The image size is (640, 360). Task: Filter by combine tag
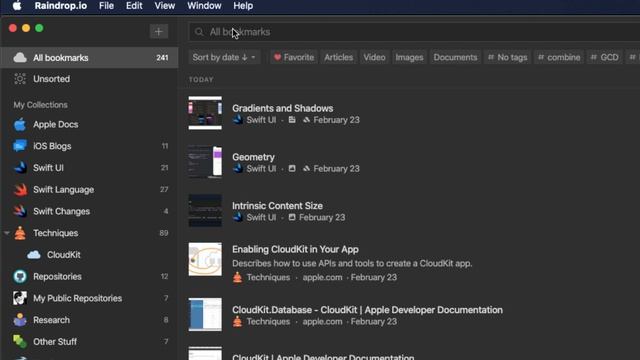559,57
